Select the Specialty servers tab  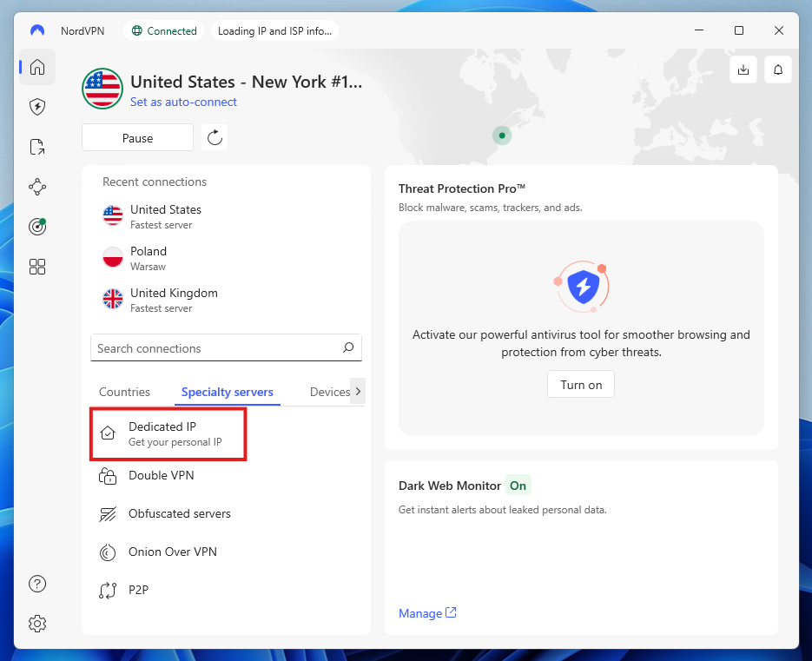(x=228, y=392)
